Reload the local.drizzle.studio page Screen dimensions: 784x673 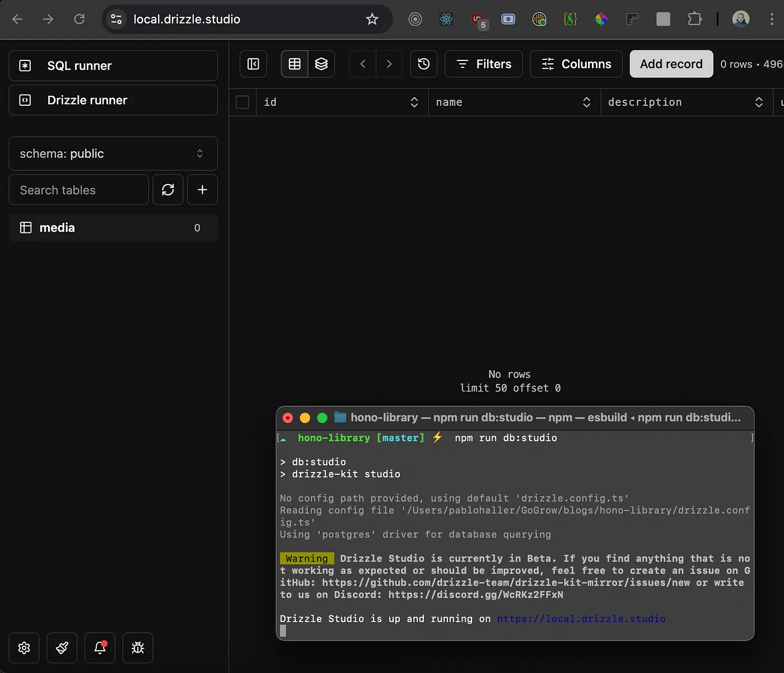tap(80, 19)
